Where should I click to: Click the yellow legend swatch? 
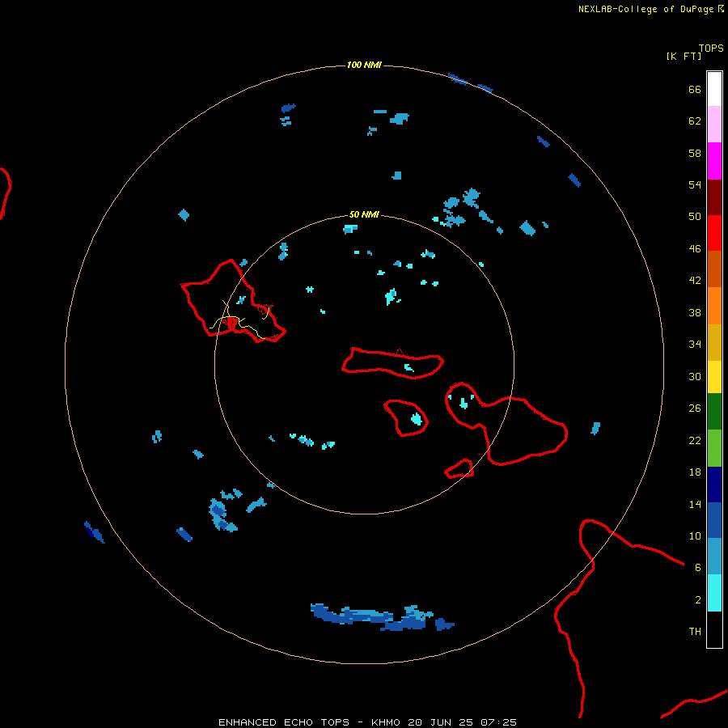(x=714, y=376)
